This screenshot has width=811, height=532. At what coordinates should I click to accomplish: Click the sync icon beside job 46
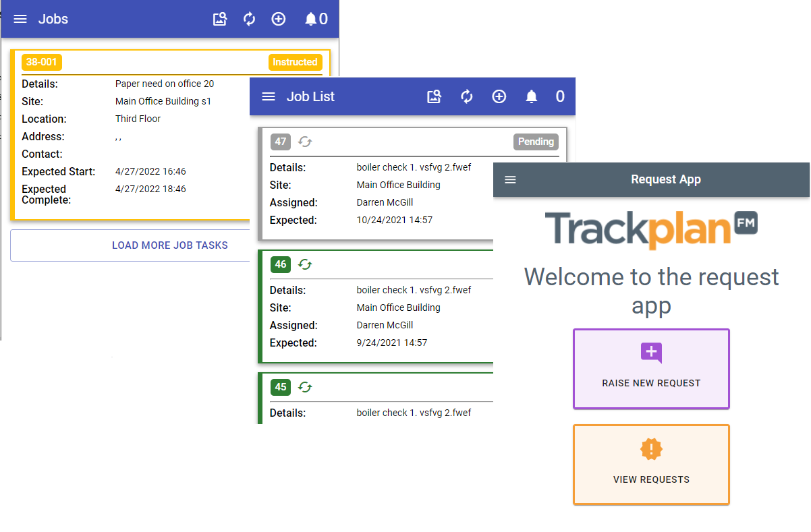[x=304, y=264]
